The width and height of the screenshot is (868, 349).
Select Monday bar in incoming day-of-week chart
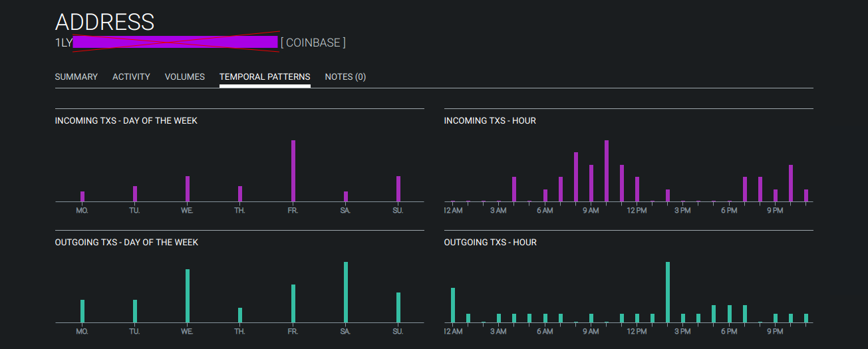click(82, 196)
